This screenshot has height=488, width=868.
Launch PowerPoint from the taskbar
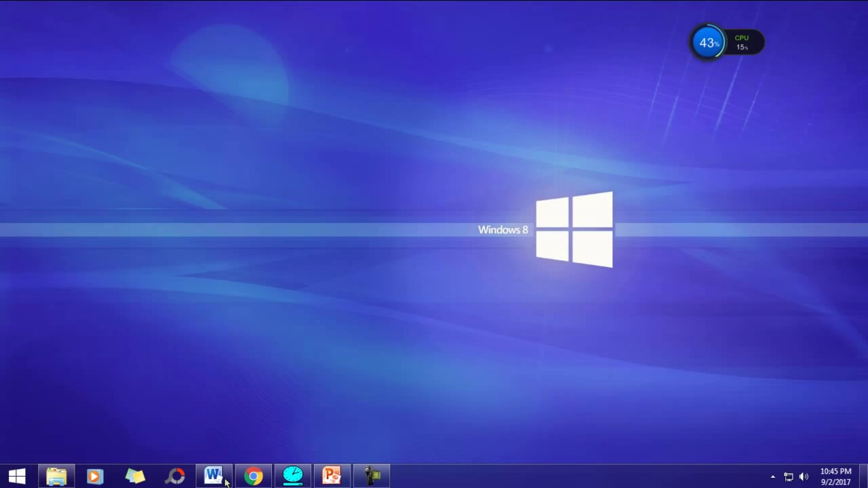[x=332, y=476]
